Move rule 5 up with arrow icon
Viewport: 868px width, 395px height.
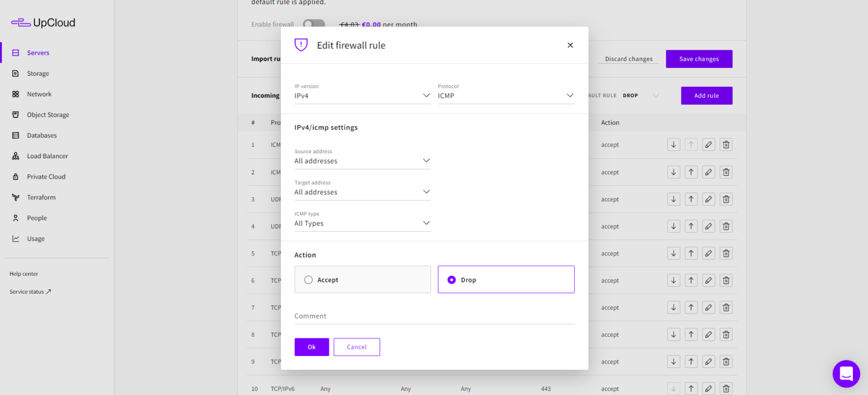[691, 253]
